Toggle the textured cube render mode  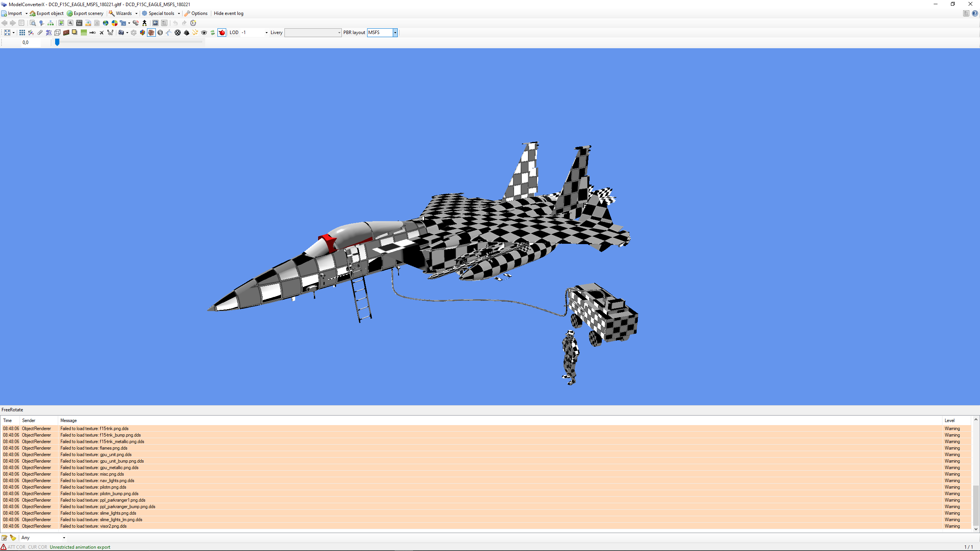151,33
